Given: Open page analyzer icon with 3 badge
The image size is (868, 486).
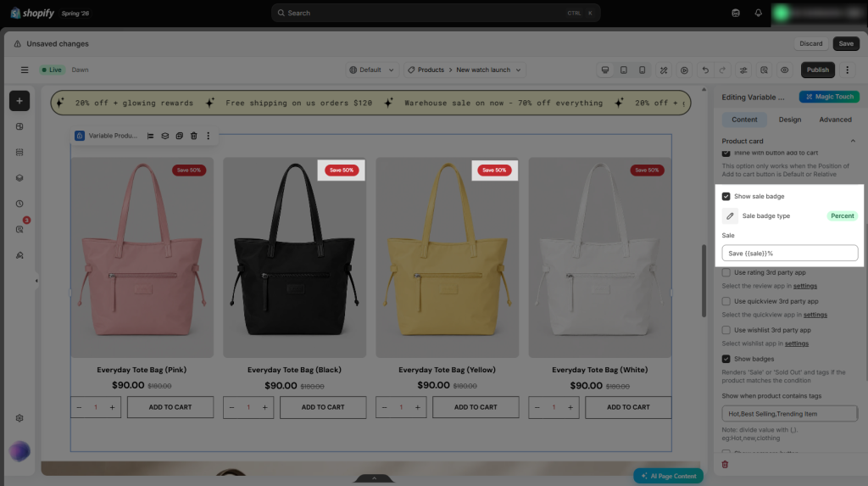Looking at the screenshot, I should point(19,229).
